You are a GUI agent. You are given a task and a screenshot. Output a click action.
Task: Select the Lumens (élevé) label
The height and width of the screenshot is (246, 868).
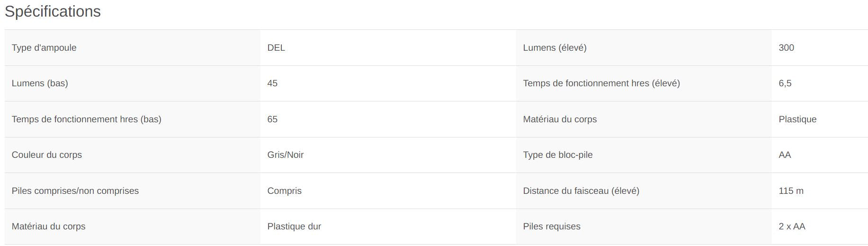pyautogui.click(x=555, y=48)
